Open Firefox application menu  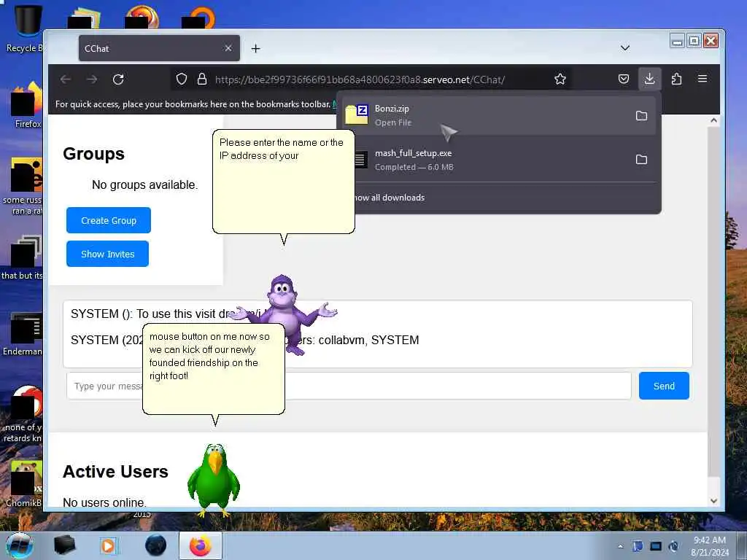point(703,79)
